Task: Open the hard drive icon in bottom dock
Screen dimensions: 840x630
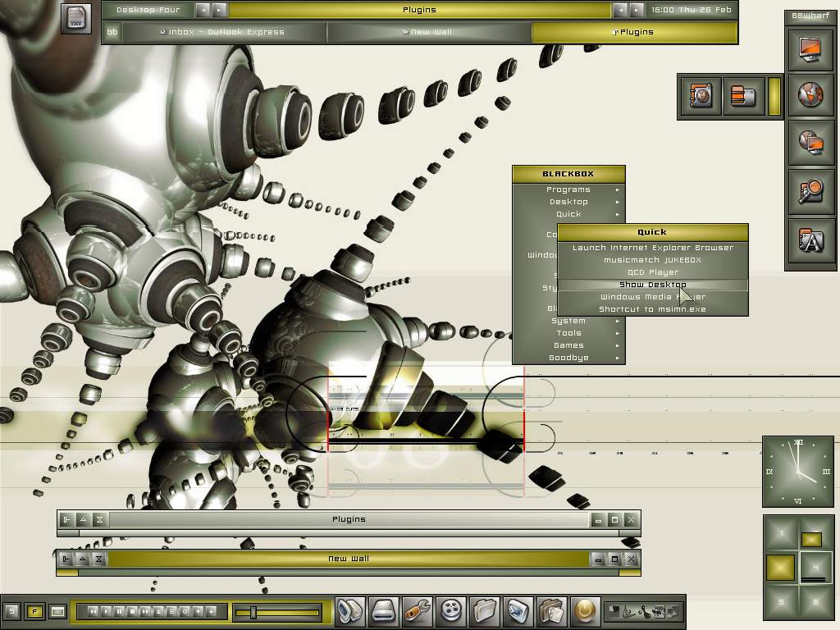Action: coord(384,611)
